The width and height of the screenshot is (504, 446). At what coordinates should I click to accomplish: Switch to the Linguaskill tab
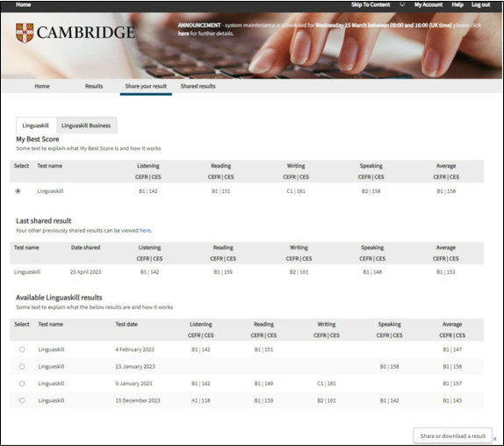(x=36, y=126)
